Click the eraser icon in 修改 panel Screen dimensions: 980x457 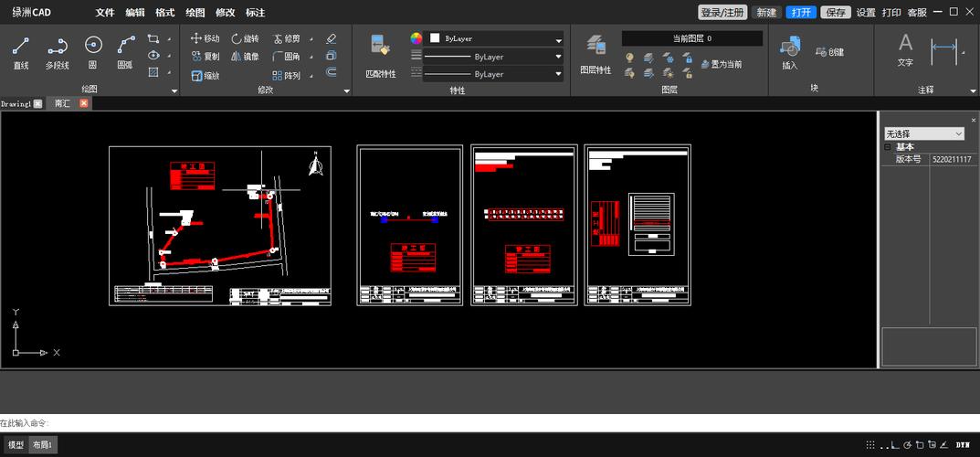point(332,38)
